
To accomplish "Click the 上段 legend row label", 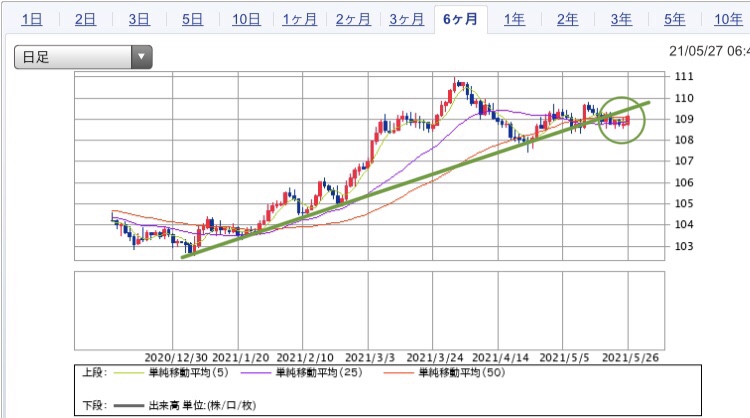I will pos(95,373).
